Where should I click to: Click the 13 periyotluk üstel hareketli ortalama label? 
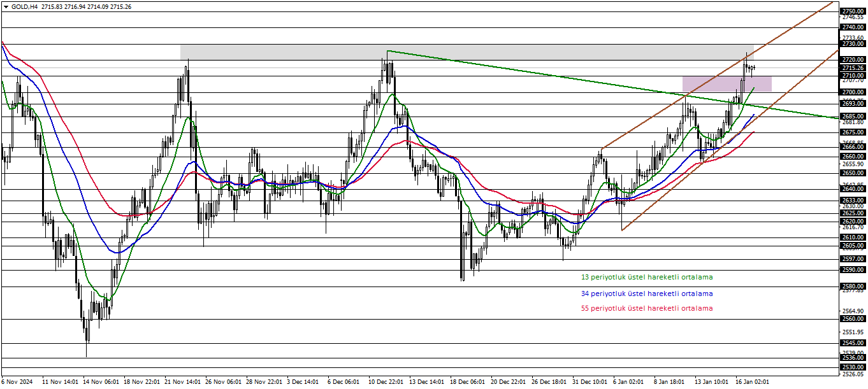tap(647, 278)
